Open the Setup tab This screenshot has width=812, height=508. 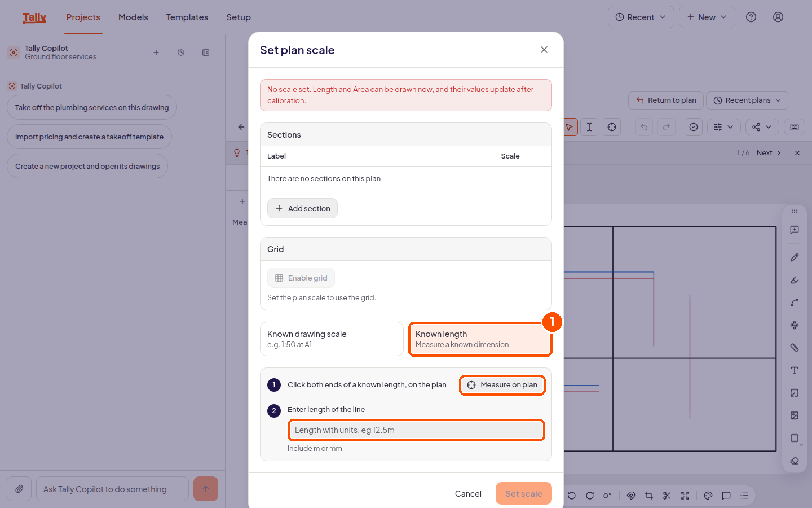click(x=239, y=17)
